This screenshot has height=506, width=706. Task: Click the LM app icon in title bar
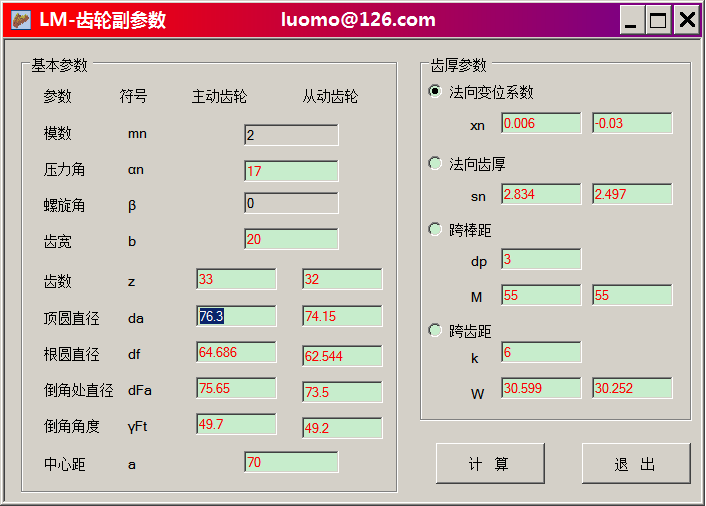pyautogui.click(x=21, y=20)
